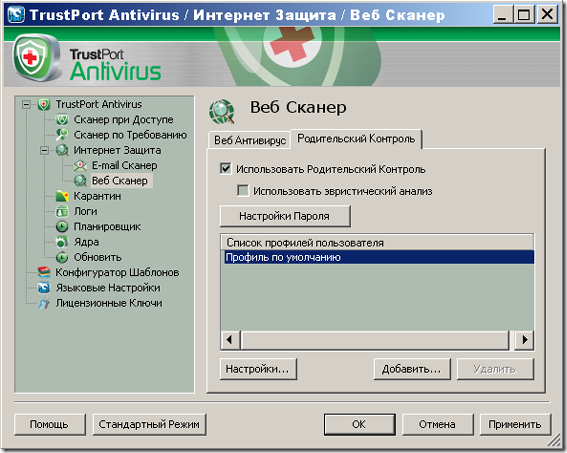Screen dimensions: 567x453
Task: Switch to Стандартный Режим
Action: click(149, 424)
